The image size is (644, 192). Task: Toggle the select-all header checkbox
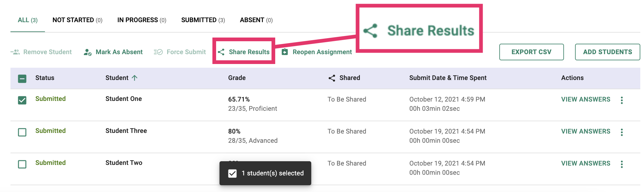[x=22, y=79]
